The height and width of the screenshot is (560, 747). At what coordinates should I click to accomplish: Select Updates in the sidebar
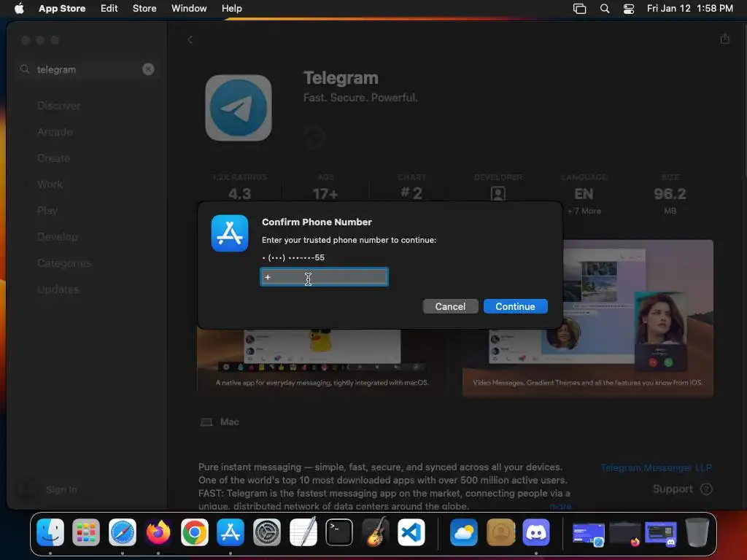point(58,289)
